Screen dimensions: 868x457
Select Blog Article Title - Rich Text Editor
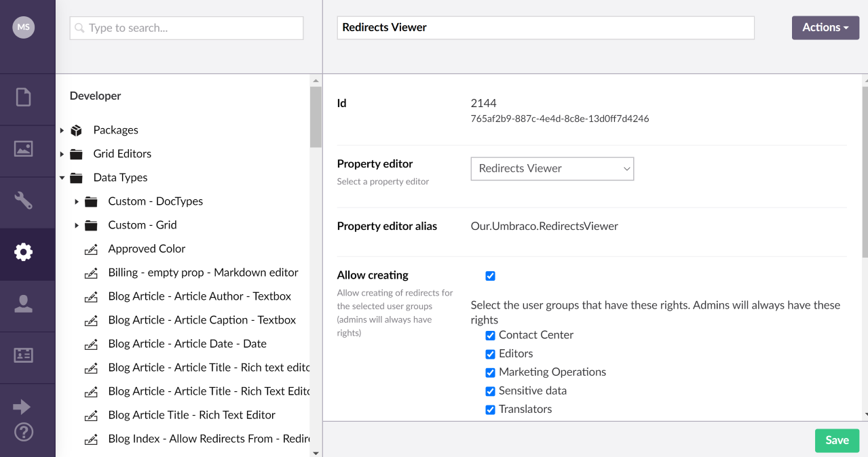pos(191,415)
